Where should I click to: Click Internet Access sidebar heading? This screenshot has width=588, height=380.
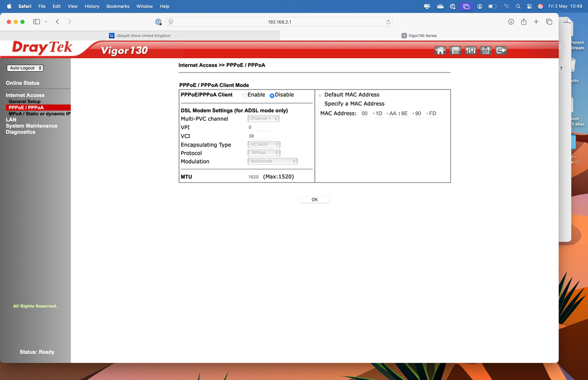click(x=25, y=95)
